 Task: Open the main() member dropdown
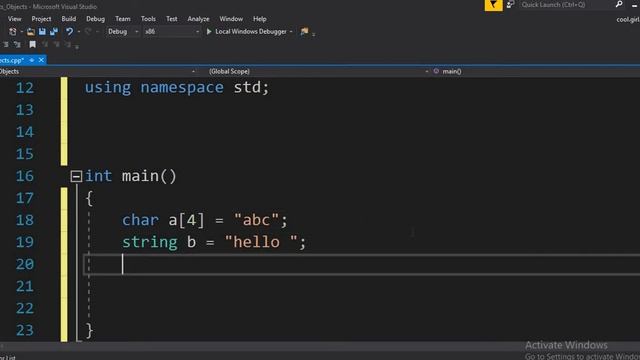tap(536, 71)
